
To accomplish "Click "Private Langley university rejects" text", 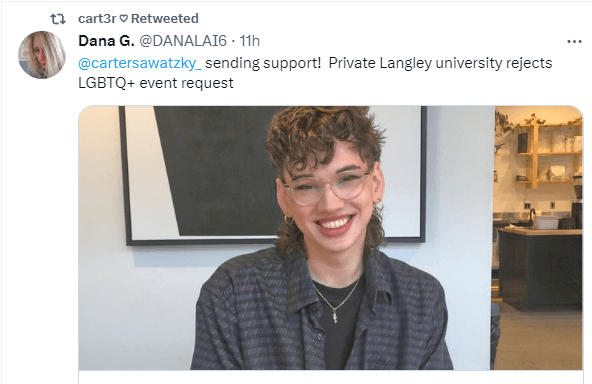I will 440,63.
